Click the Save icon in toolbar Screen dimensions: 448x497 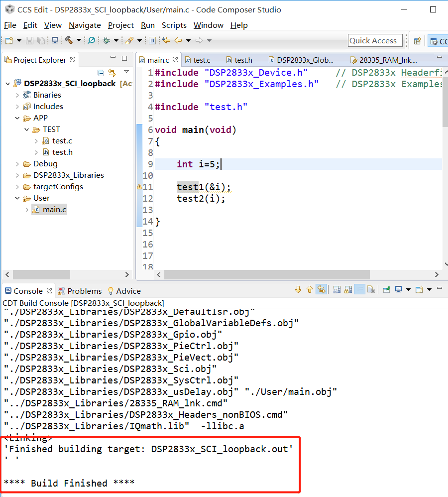tap(29, 40)
